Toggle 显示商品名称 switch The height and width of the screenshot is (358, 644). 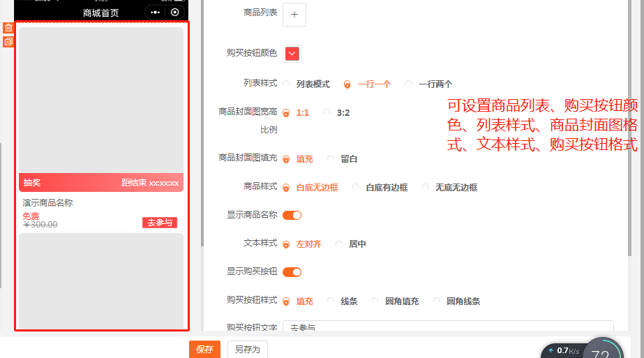292,216
